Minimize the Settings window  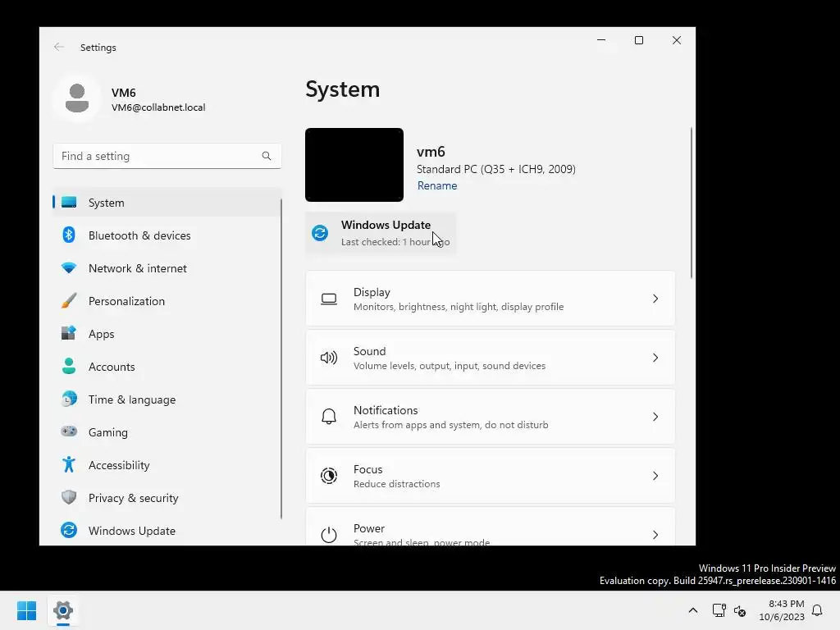(x=601, y=40)
